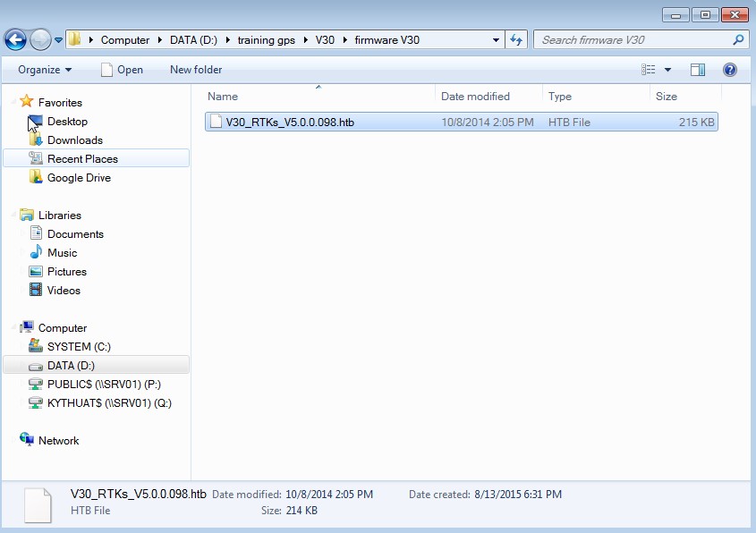Screen dimensions: 756x533
Task: Click the details pane file thumbnail
Action: click(38, 505)
